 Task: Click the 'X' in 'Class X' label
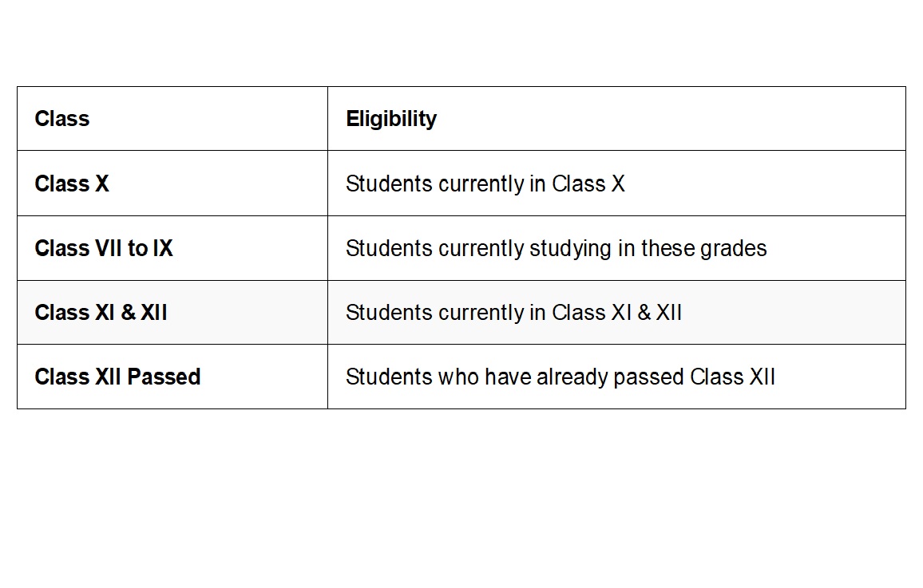(x=102, y=184)
